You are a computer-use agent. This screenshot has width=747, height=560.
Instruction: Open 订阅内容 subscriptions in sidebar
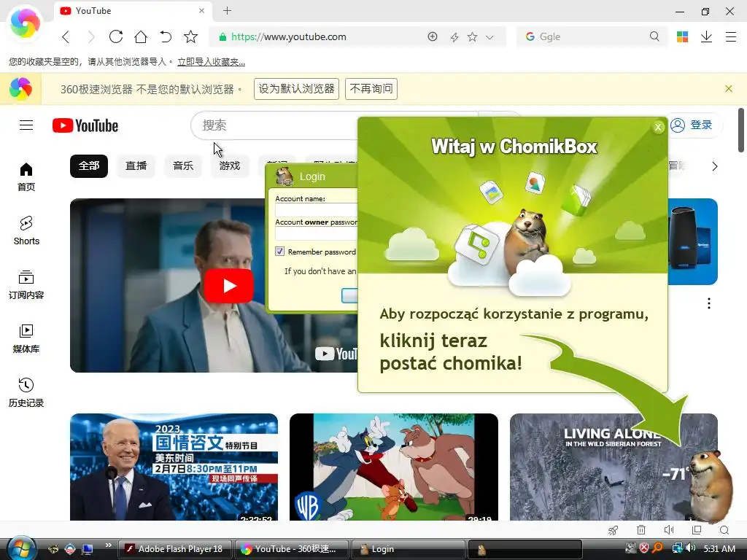tap(26, 285)
